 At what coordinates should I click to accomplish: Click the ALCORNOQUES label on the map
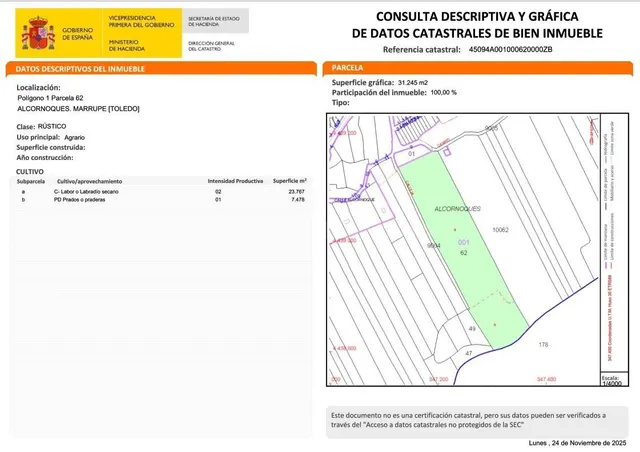click(x=458, y=209)
